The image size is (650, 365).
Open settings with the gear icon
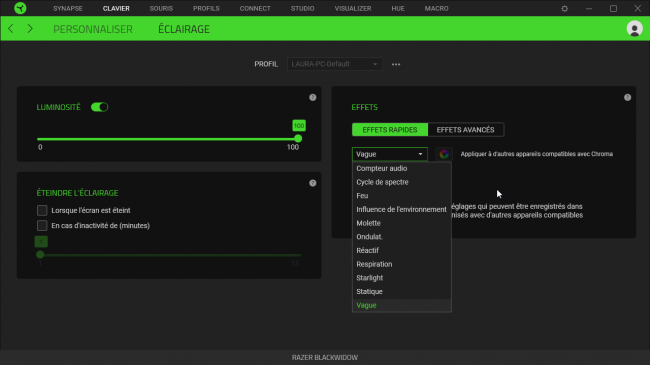pyautogui.click(x=565, y=8)
